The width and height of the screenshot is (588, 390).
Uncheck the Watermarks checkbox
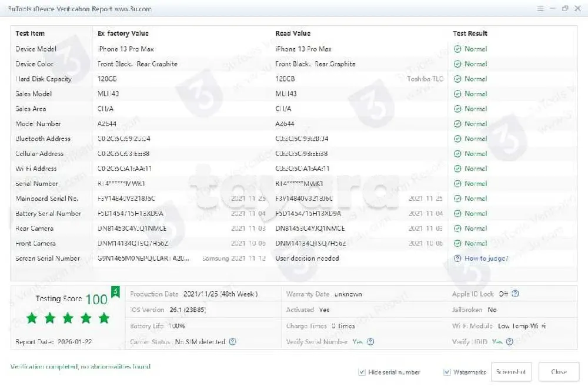coord(447,372)
